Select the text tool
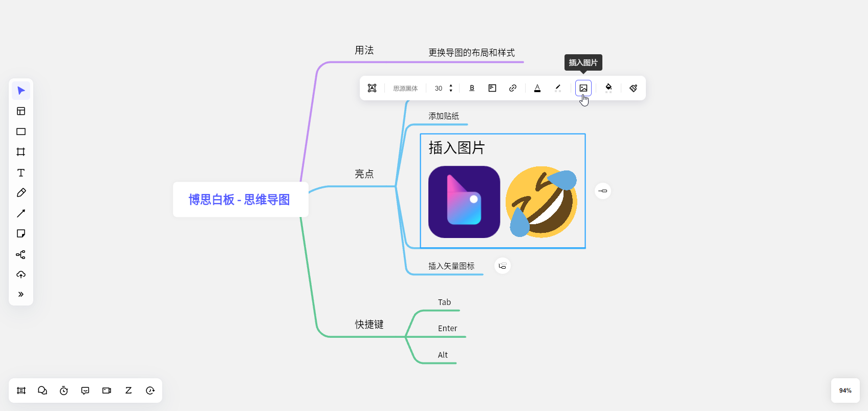868x411 pixels. (x=21, y=172)
